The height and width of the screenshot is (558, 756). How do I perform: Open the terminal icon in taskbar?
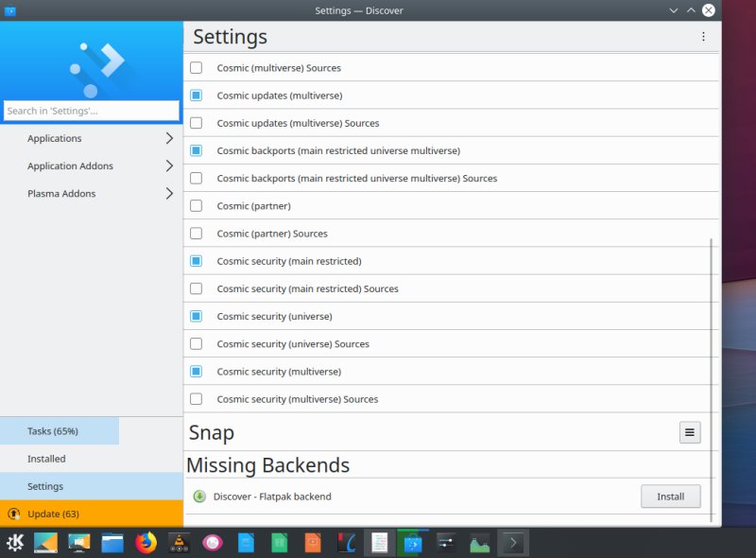click(x=513, y=543)
